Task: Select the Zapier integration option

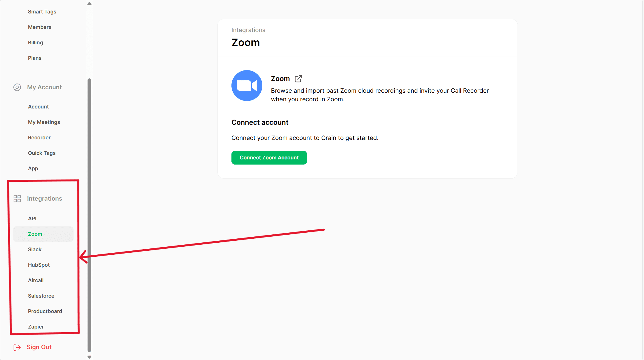Action: (x=35, y=327)
